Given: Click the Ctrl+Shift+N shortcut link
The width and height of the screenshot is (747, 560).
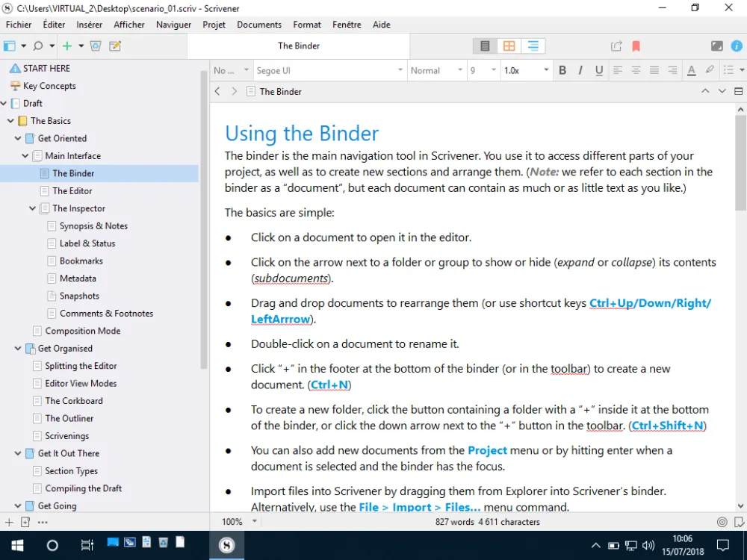Looking at the screenshot, I should point(667,426).
